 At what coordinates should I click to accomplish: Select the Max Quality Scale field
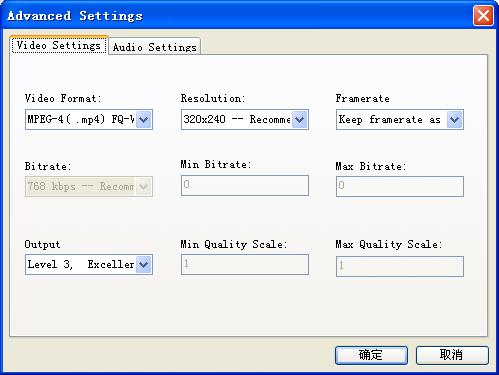click(400, 266)
